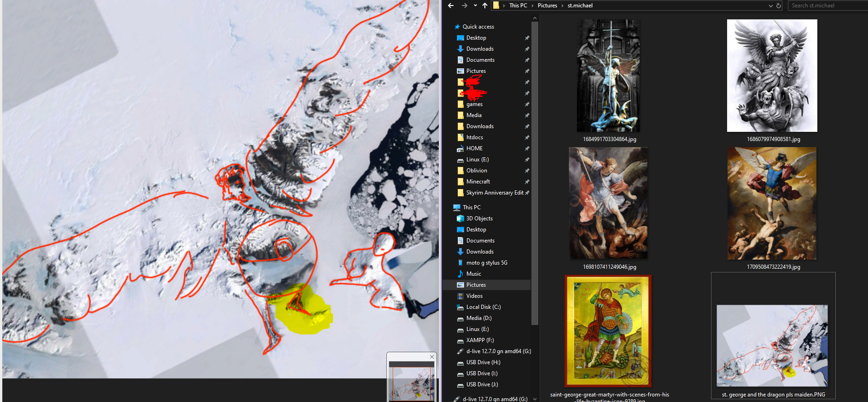Open the moto g stylus 5G device icon

[x=460, y=263]
